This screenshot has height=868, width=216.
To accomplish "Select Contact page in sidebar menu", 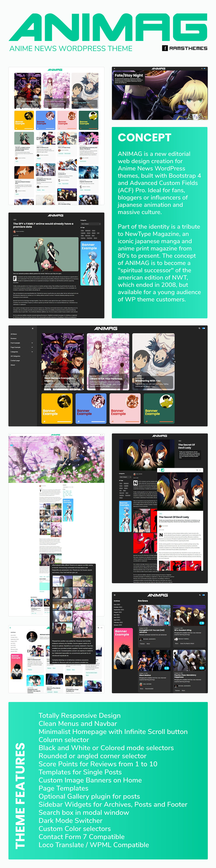I will [x=15, y=360].
